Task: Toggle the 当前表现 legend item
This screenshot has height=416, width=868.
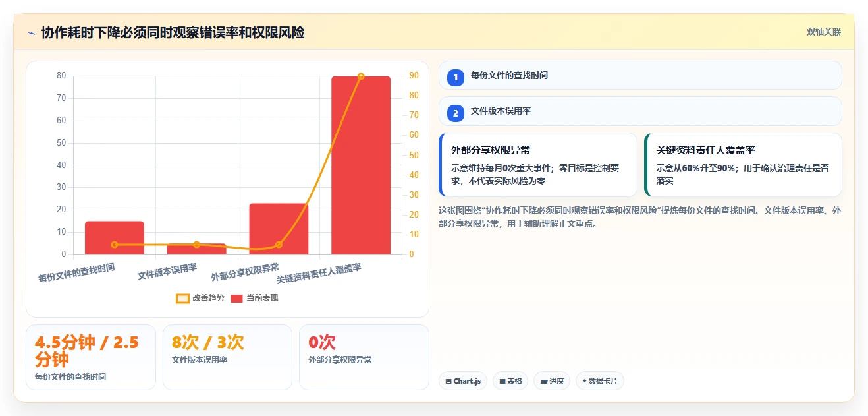Action: pos(254,298)
